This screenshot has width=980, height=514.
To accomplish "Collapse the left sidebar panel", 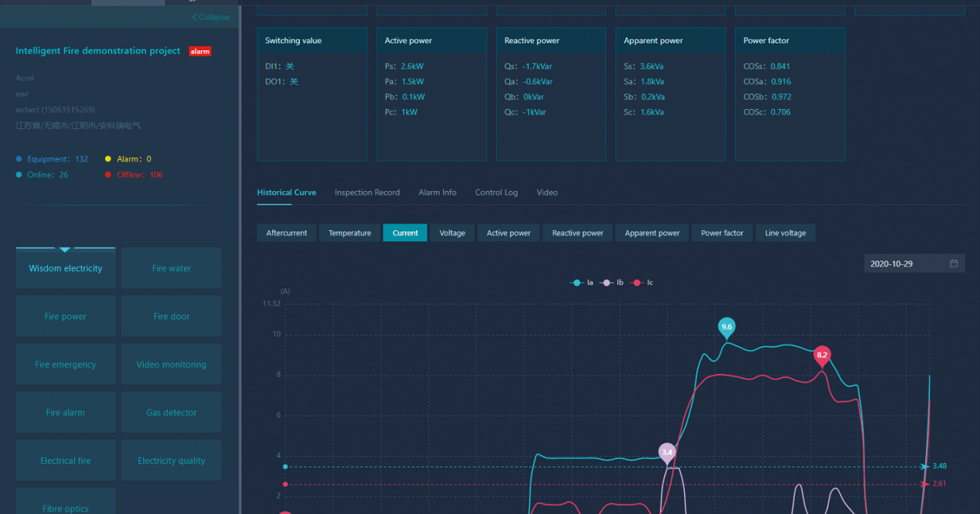I will [210, 17].
